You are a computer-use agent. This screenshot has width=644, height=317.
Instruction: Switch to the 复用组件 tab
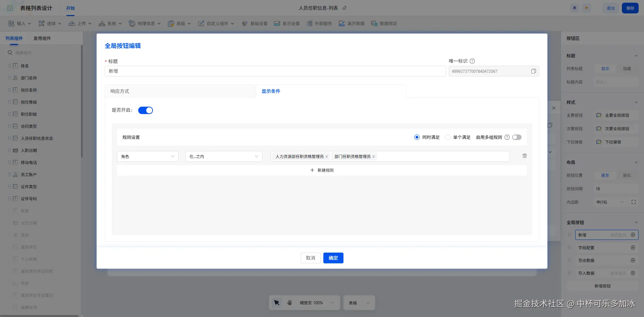[x=42, y=38]
